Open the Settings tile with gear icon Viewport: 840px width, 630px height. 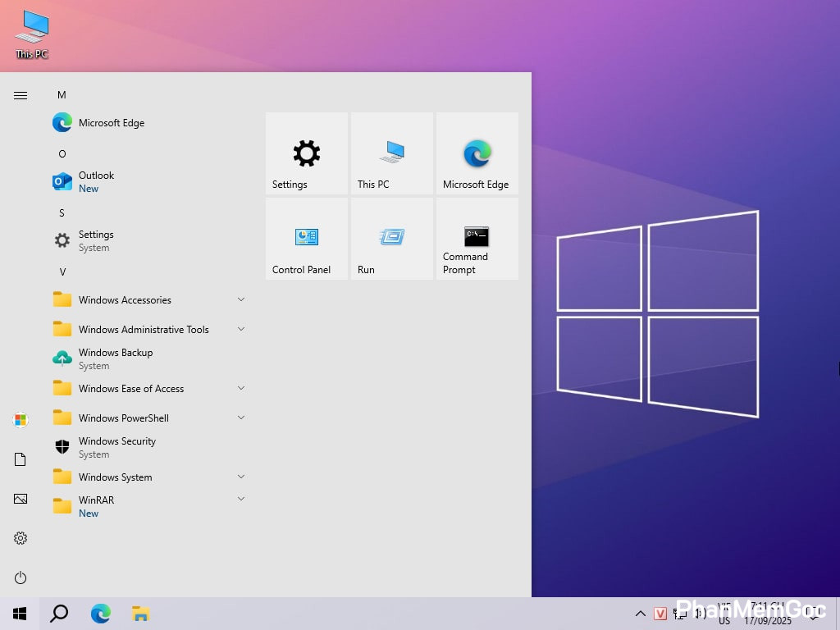click(306, 154)
